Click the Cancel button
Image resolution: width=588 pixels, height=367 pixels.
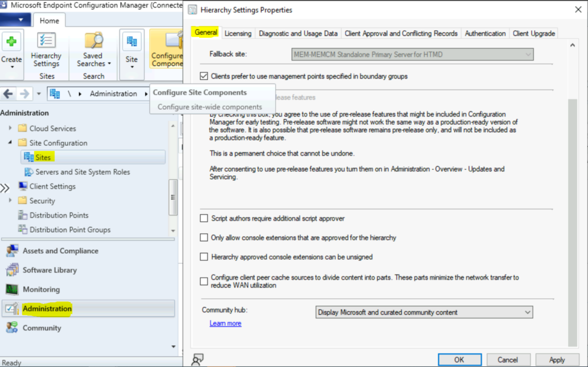[508, 360]
